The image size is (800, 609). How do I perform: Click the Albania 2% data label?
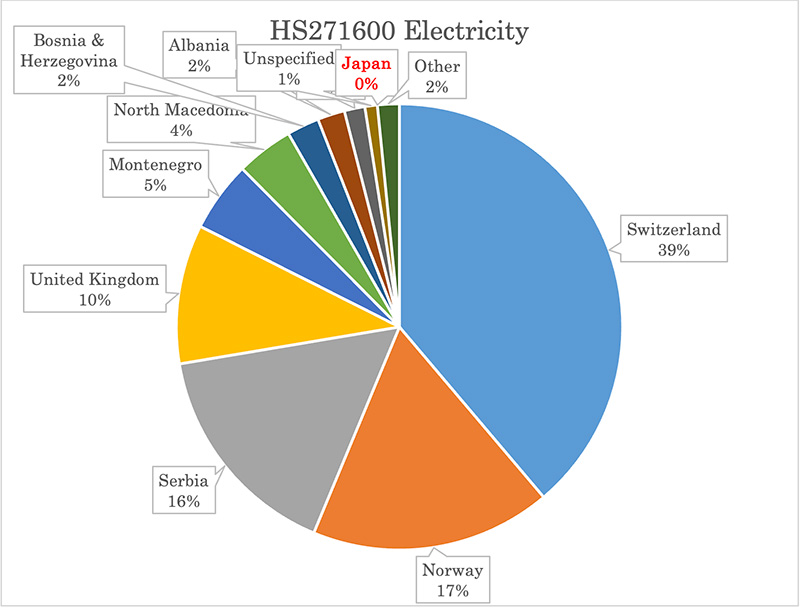click(198, 56)
